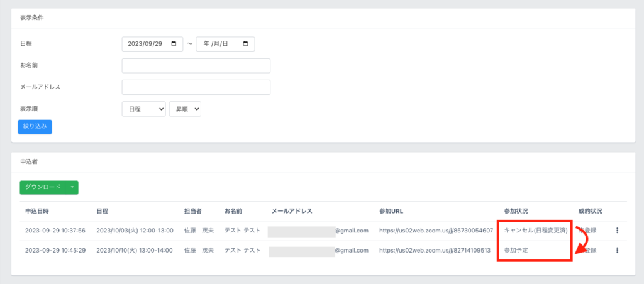Image resolution: width=644 pixels, height=284 pixels.
Task: Click the 2023/09/29 start date field
Action: tap(145, 44)
